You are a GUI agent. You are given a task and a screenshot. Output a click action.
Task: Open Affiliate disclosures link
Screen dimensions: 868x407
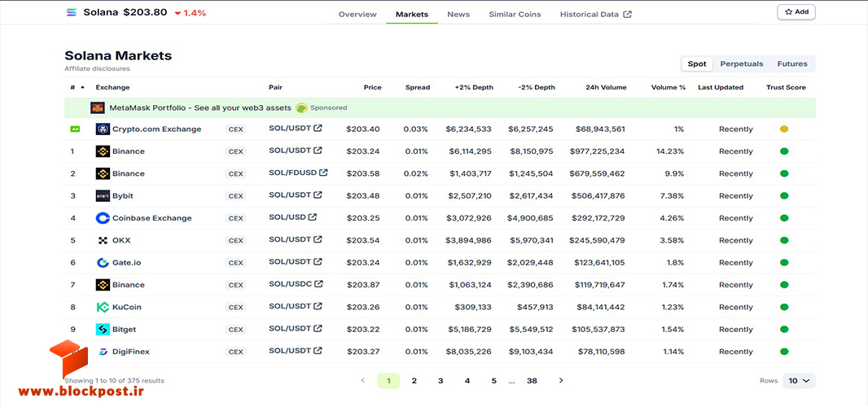click(98, 68)
